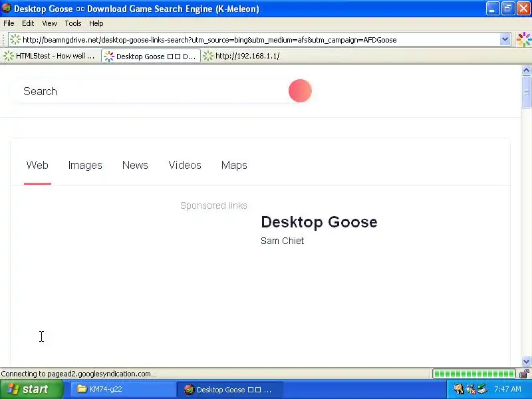Image resolution: width=532 pixels, height=399 pixels.
Task: Click the page loading icon in the URL bar
Action: (x=15, y=40)
